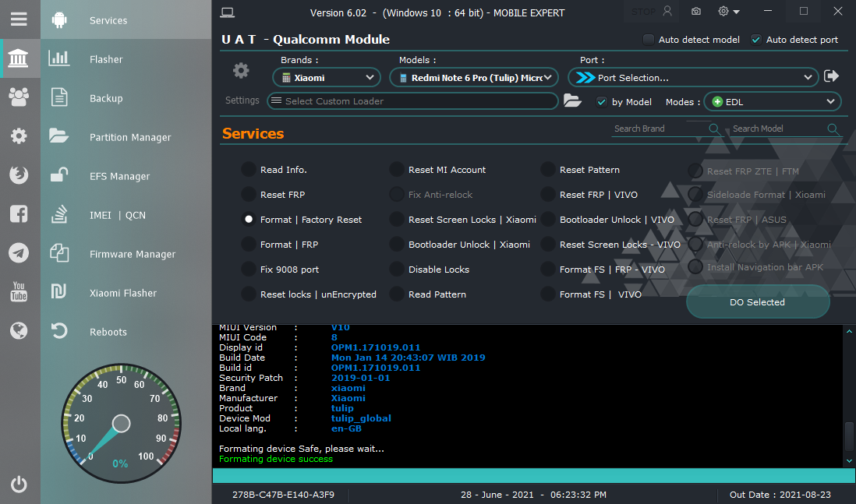Toggle Auto detect port checkbox
This screenshot has width=856, height=504.
coord(756,39)
